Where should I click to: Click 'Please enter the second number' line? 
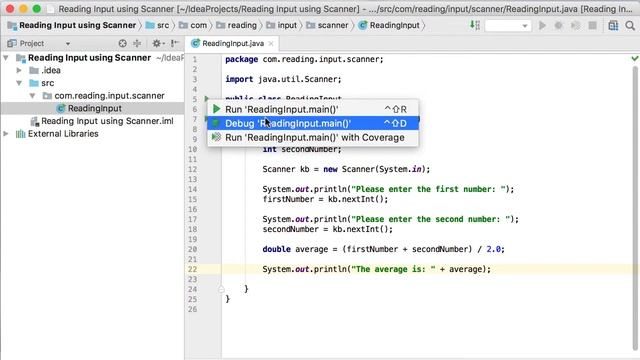click(x=391, y=219)
